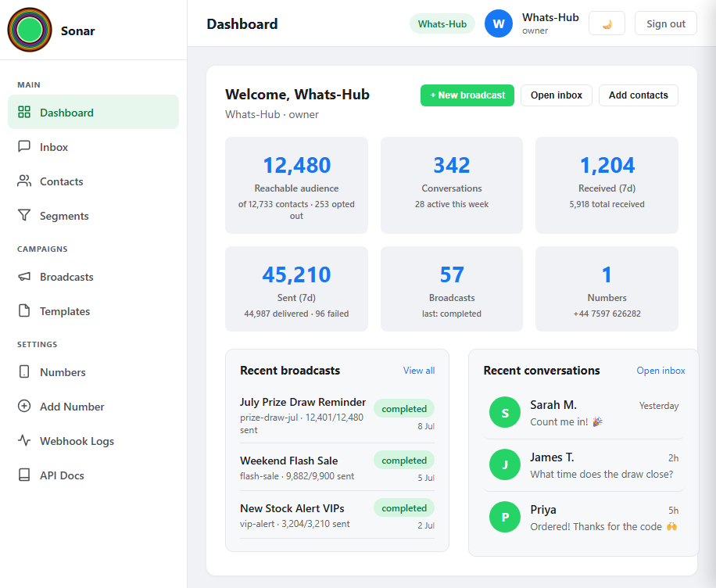Click 'flash-sale · 9,882/9,900 sent' text

(297, 476)
